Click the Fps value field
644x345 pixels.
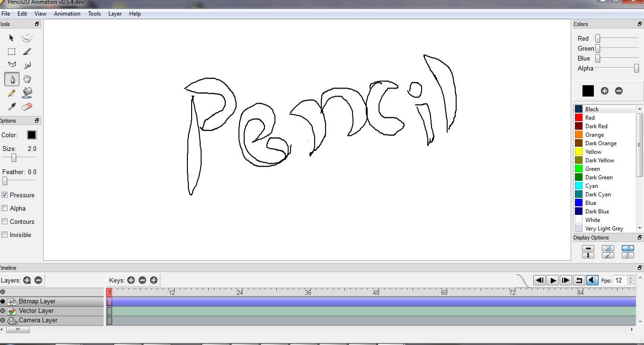tap(620, 280)
